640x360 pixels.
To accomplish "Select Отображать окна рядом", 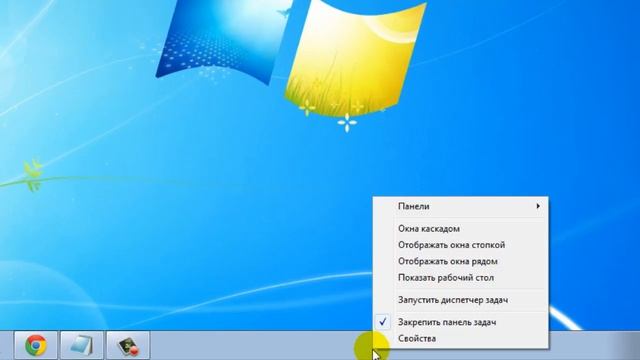I will (461, 261).
